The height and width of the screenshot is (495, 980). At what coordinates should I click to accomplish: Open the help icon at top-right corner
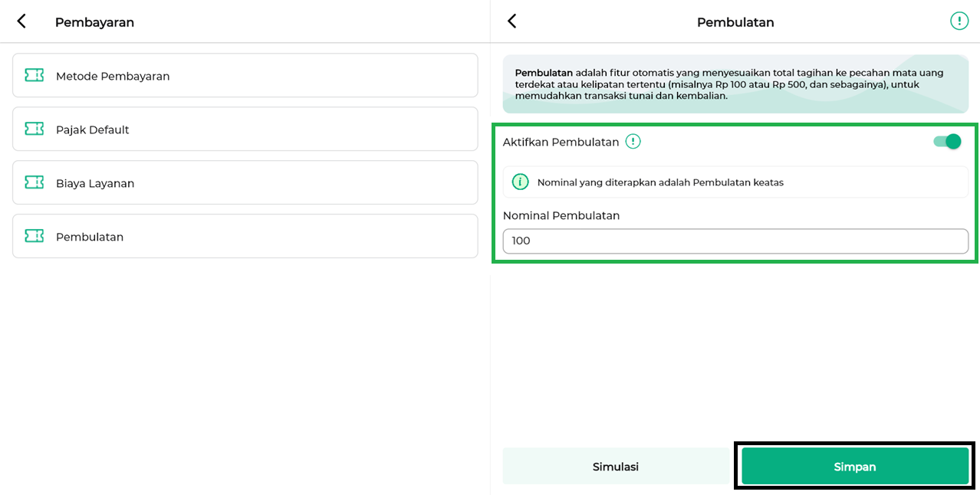(x=959, y=21)
